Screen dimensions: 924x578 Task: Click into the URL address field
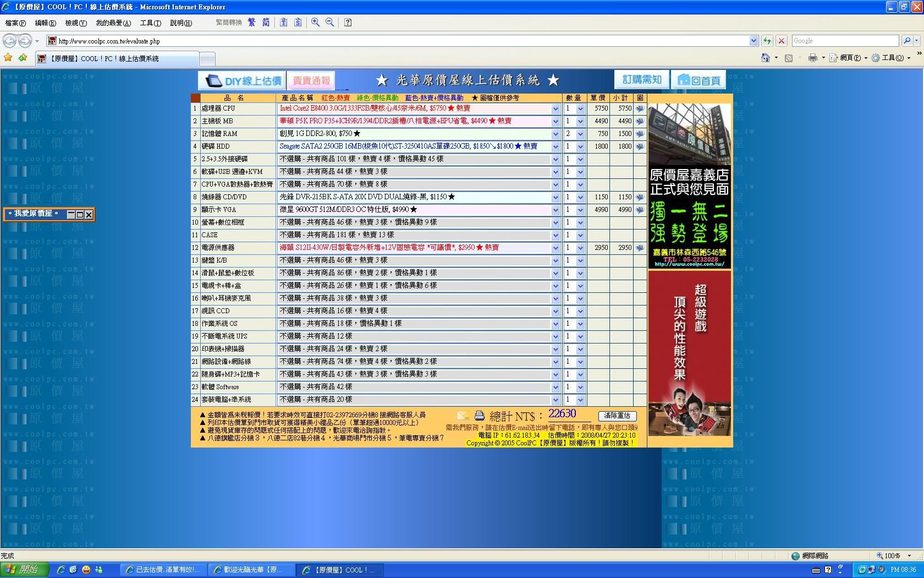point(403,41)
